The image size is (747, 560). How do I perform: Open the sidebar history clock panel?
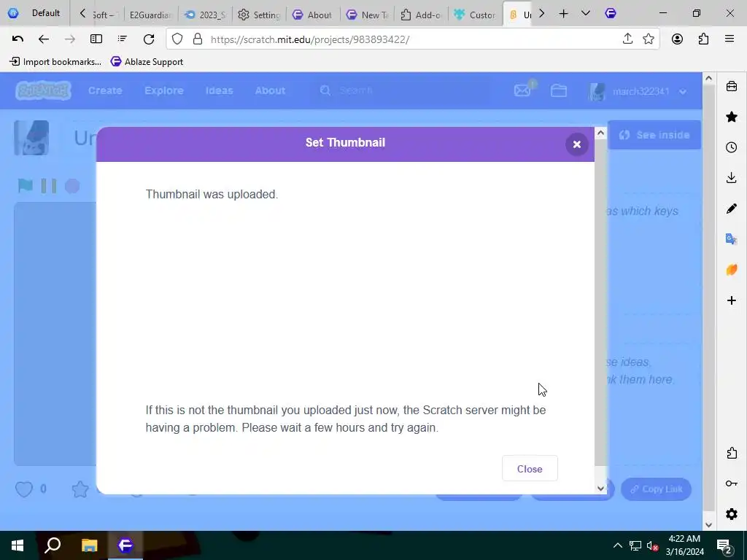[x=732, y=147]
